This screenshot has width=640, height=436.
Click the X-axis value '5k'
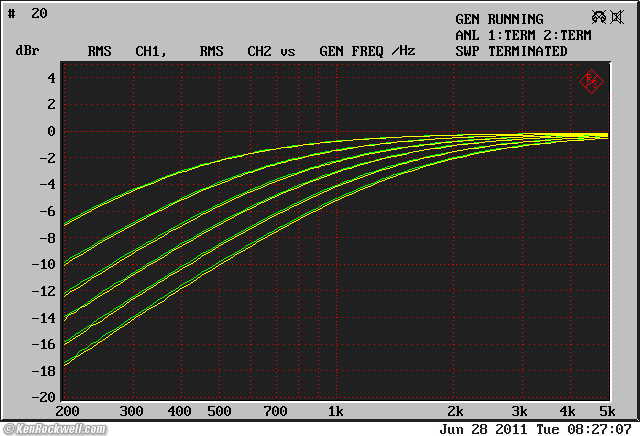click(607, 411)
